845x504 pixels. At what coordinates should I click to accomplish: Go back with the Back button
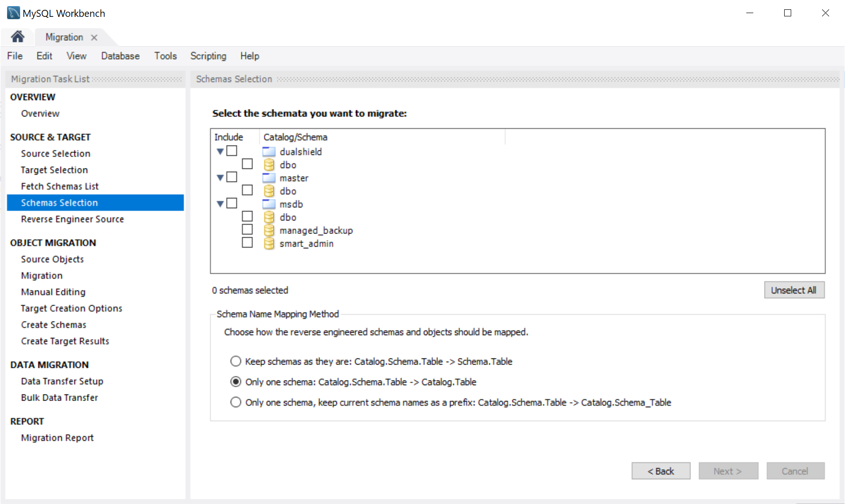[x=661, y=471]
